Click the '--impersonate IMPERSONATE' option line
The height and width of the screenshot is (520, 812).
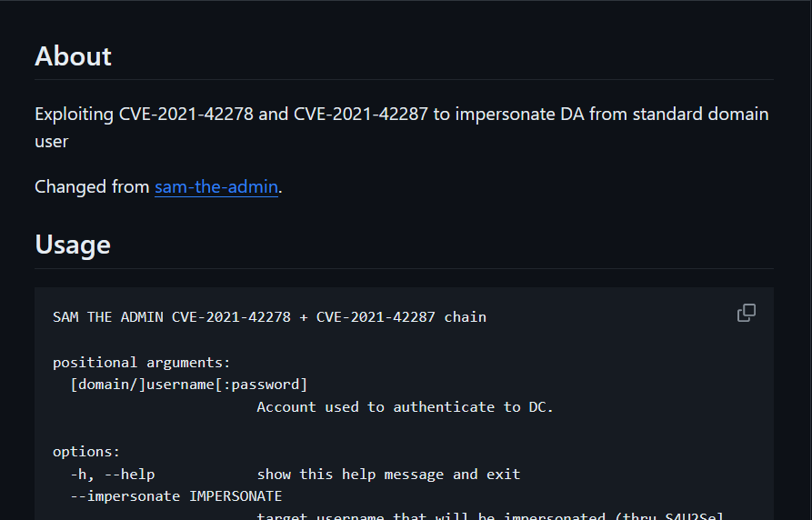(176, 496)
